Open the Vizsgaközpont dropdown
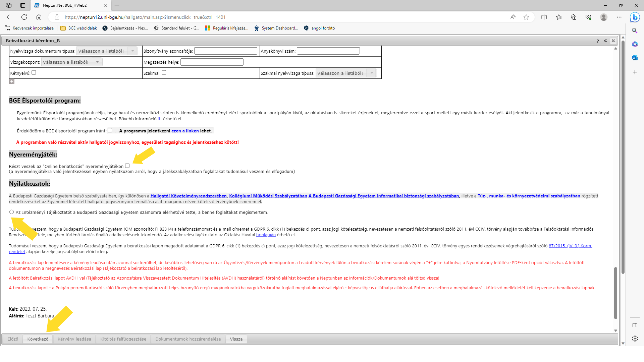The image size is (644, 362). click(x=72, y=62)
